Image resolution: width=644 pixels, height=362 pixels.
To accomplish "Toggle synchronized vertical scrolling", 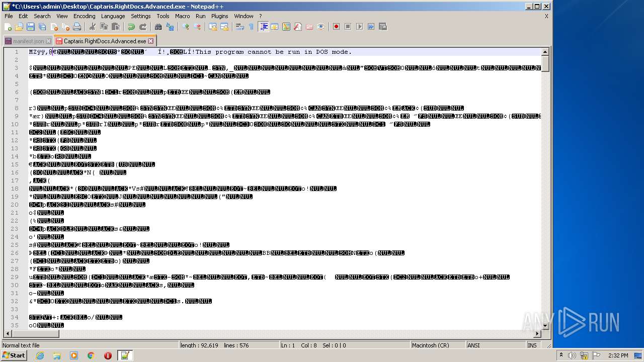I will click(x=213, y=27).
